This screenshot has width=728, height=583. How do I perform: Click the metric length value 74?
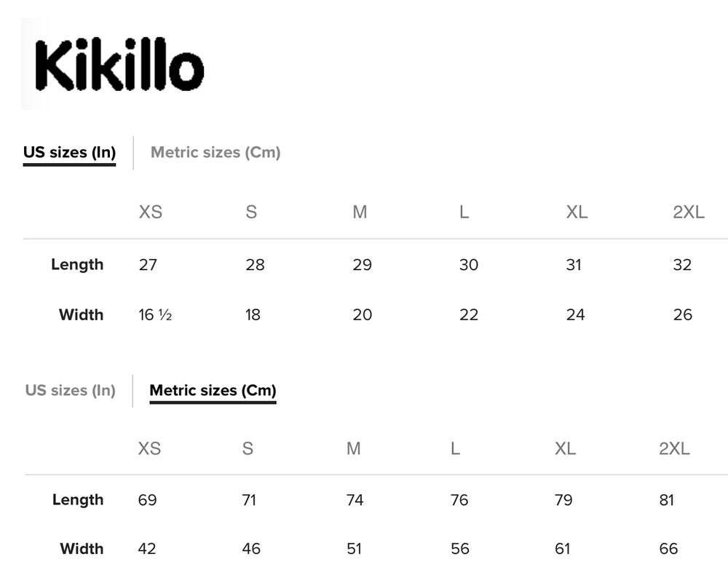355,500
